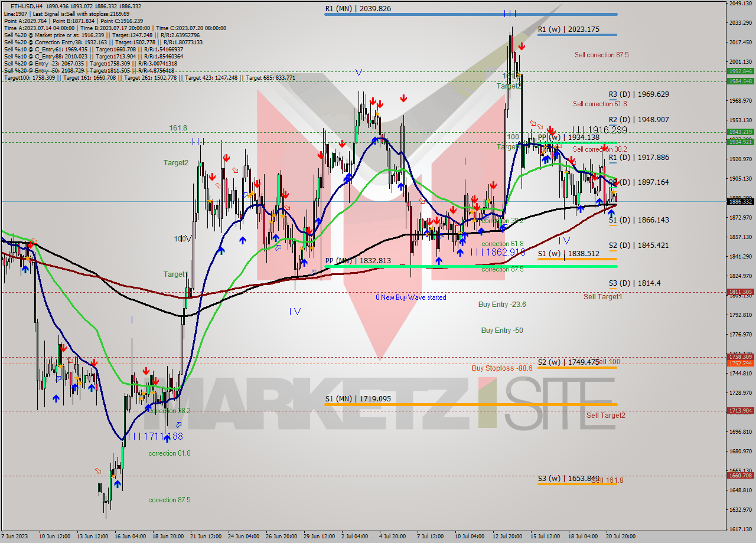Viewport: 756px width, 543px height.
Task: Click the 'I I I 1862.916' wave label
Action: 498,252
